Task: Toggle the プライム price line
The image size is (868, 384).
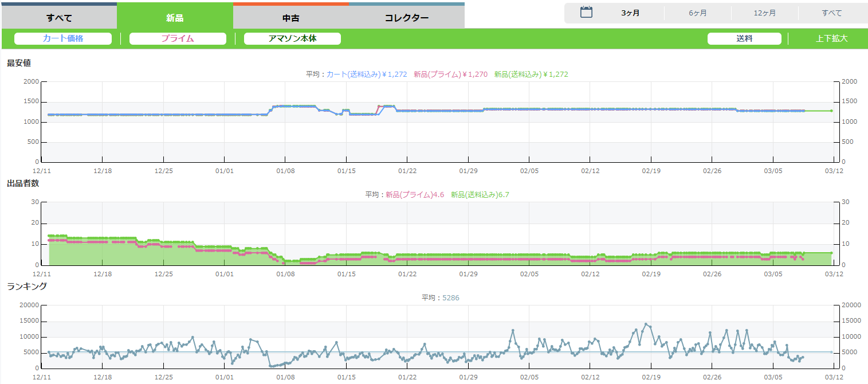Action: pyautogui.click(x=178, y=38)
